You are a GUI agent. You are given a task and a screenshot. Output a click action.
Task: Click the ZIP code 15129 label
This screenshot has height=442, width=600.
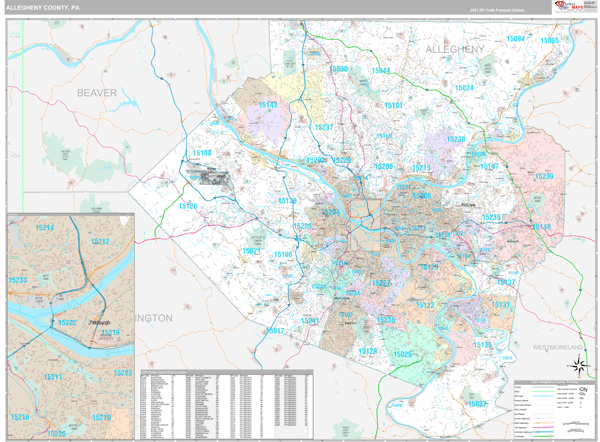(x=368, y=351)
